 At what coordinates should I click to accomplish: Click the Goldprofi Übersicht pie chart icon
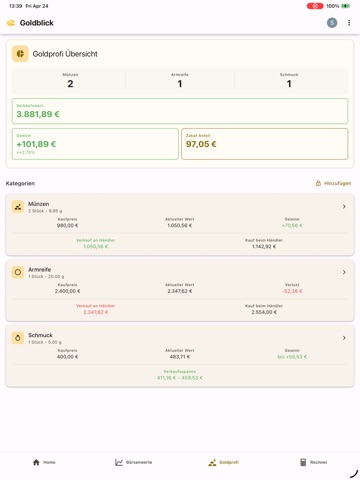[20, 54]
